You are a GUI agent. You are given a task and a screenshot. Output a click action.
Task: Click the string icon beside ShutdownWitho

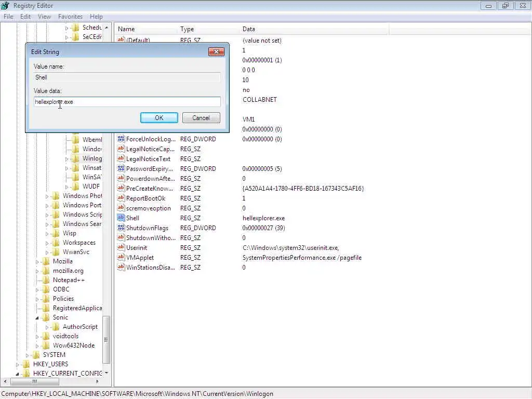pyautogui.click(x=121, y=237)
